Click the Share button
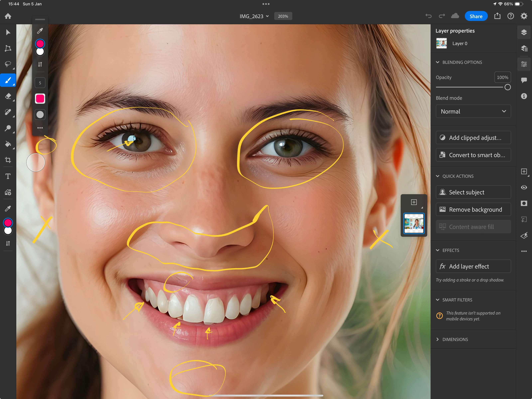 [476, 16]
